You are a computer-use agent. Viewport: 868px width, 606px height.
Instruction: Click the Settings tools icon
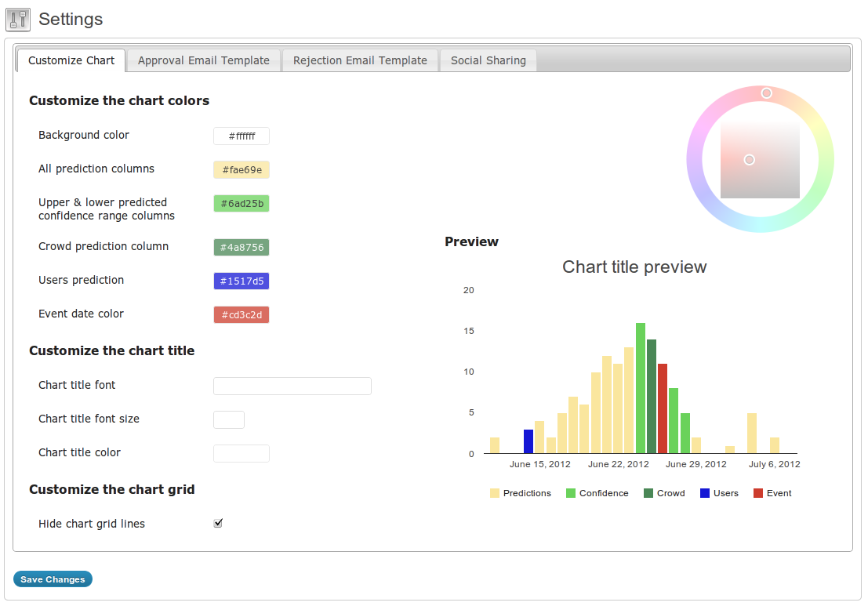[x=18, y=20]
